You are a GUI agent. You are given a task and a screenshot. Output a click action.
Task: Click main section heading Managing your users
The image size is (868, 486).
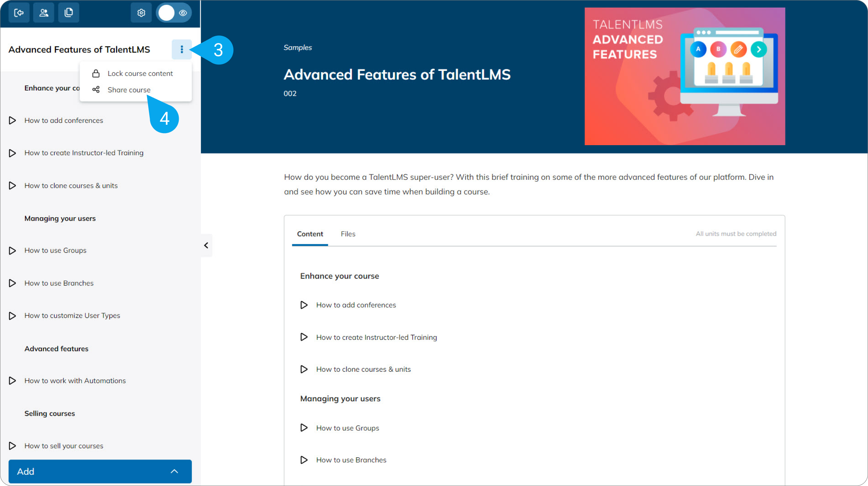[x=340, y=399]
